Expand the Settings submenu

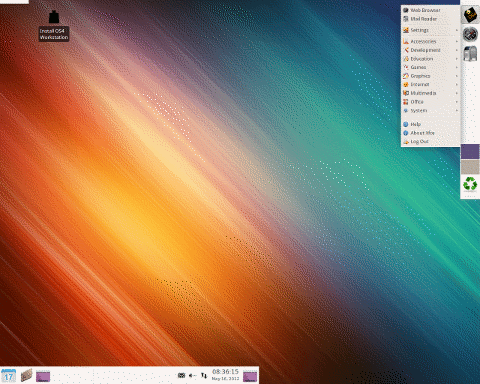coord(431,30)
